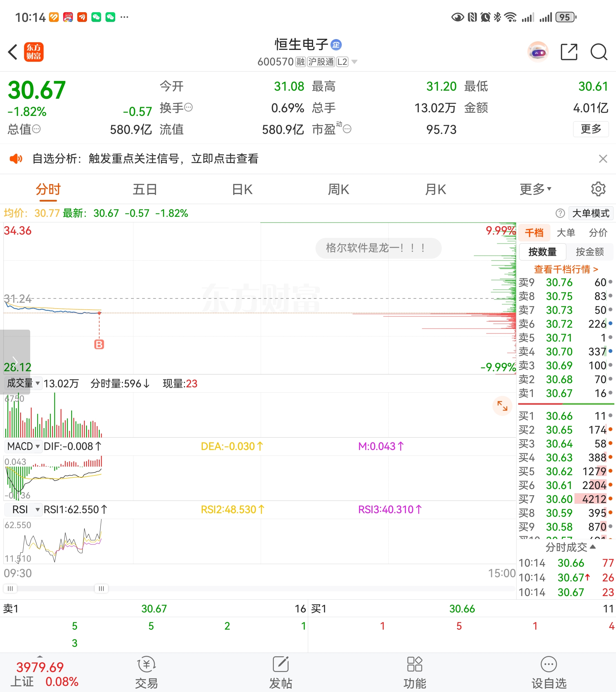Open chart settings gear icon

click(598, 189)
